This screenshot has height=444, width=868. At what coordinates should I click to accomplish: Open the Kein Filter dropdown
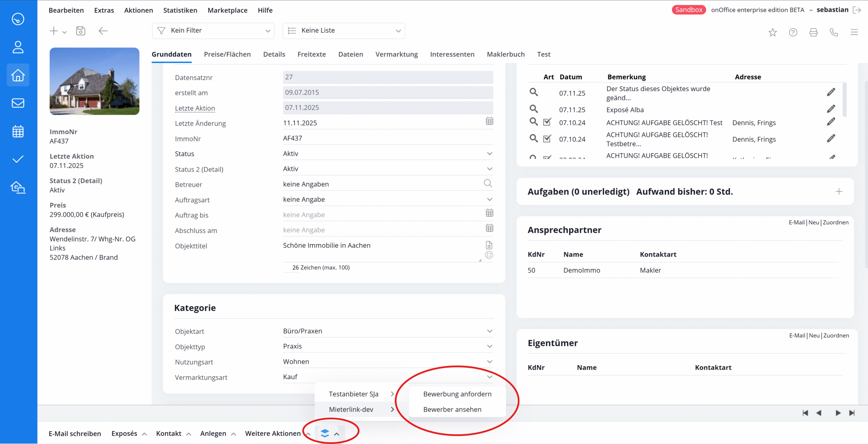[213, 31]
